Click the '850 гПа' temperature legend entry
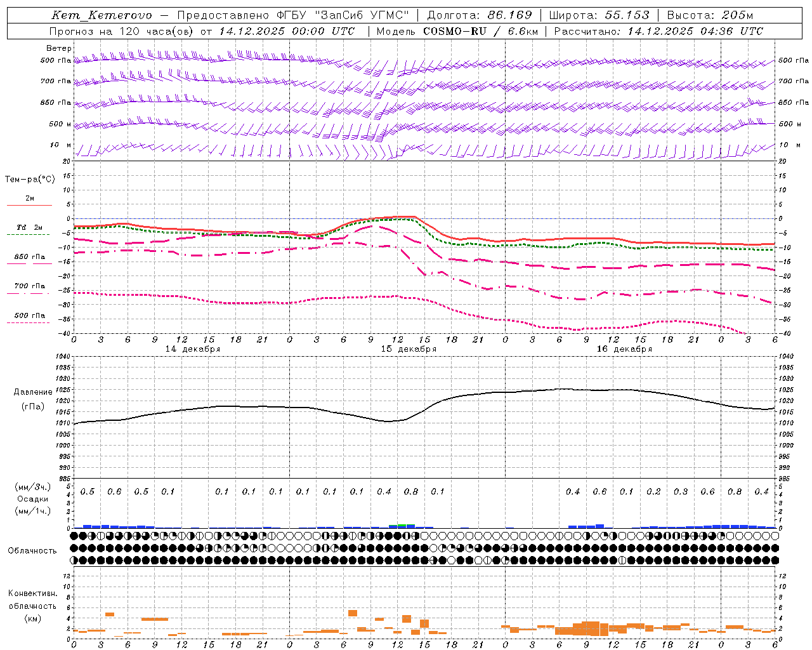Image resolution: width=812 pixels, height=650 pixels. click(30, 257)
